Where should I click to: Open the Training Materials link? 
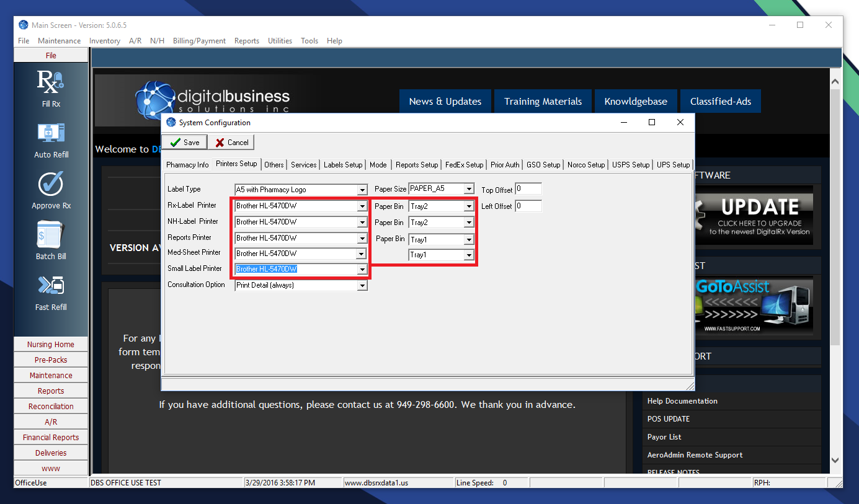click(543, 102)
